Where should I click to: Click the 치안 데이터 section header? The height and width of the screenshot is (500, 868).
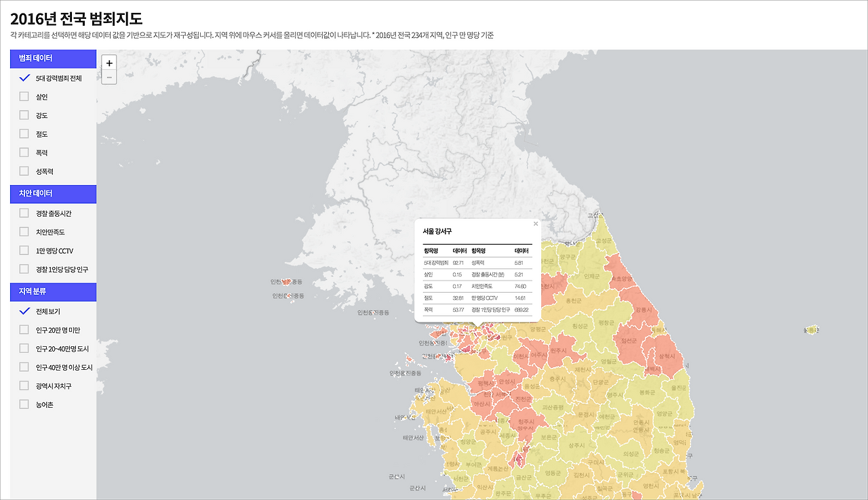click(x=53, y=194)
